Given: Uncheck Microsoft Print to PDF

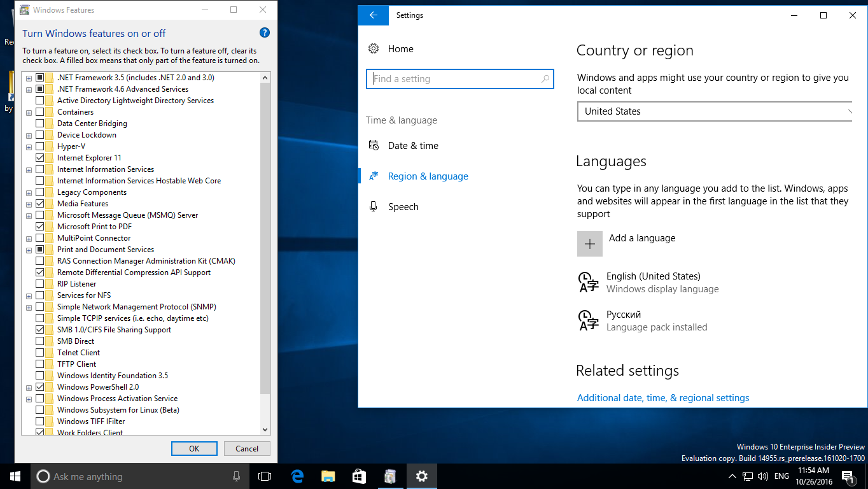Looking at the screenshot, I should point(40,227).
